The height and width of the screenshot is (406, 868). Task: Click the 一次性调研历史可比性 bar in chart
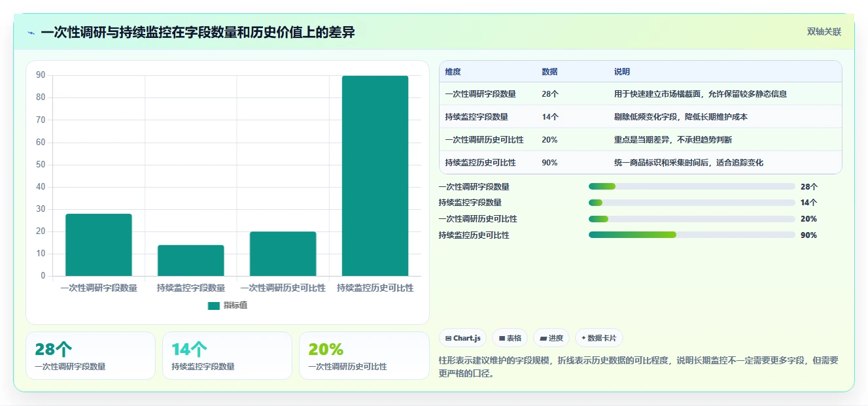283,254
